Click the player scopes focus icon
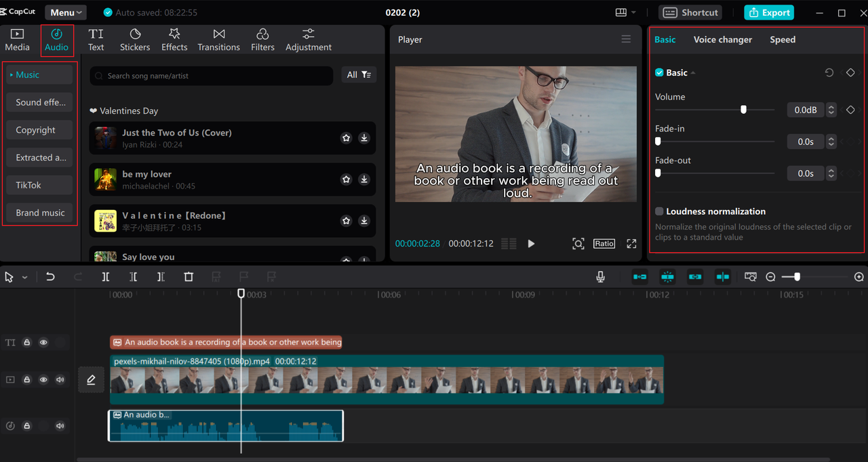868x462 pixels. click(578, 244)
